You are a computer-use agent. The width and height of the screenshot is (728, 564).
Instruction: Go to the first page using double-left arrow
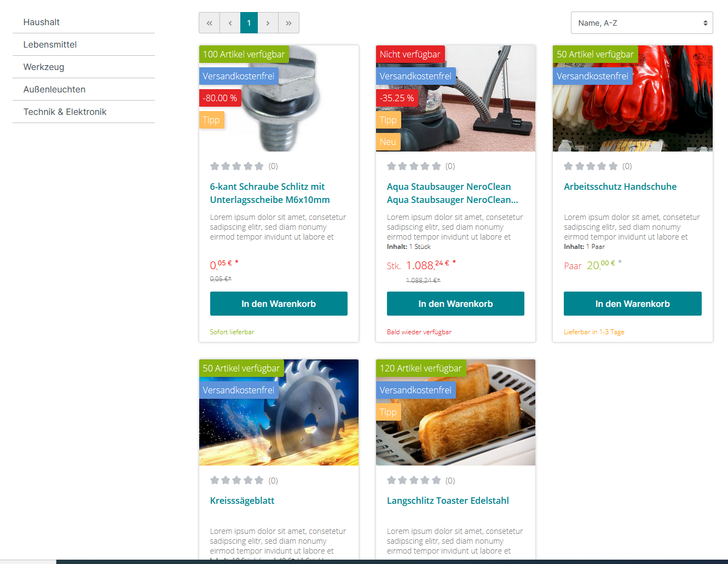click(x=209, y=23)
